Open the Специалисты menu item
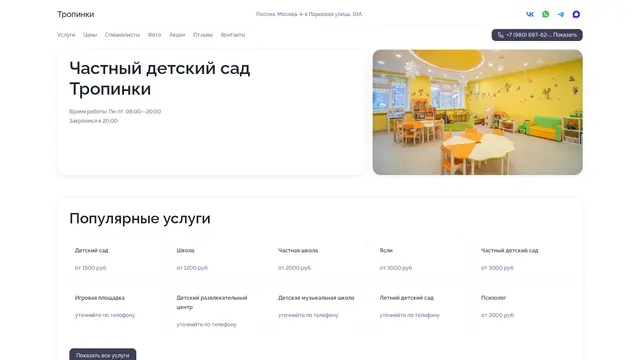Image resolution: width=640 pixels, height=360 pixels. [x=122, y=35]
